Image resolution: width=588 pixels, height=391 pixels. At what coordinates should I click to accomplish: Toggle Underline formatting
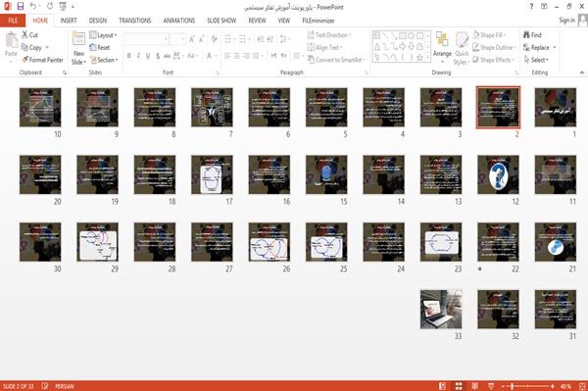[148, 56]
